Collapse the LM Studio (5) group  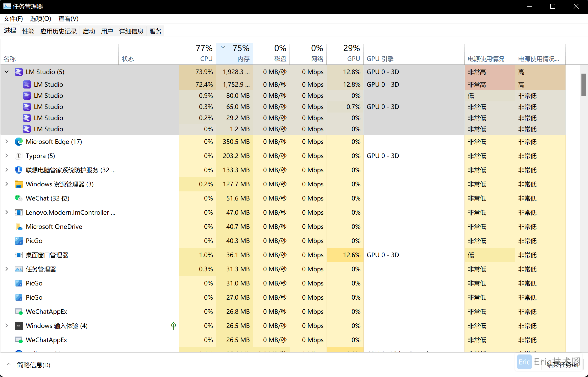point(7,72)
